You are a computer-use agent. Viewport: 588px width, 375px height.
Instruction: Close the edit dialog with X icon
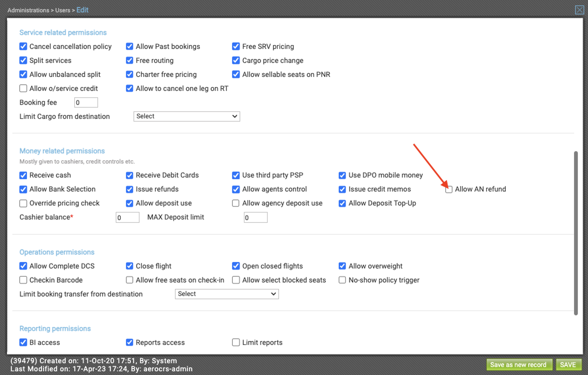click(579, 10)
